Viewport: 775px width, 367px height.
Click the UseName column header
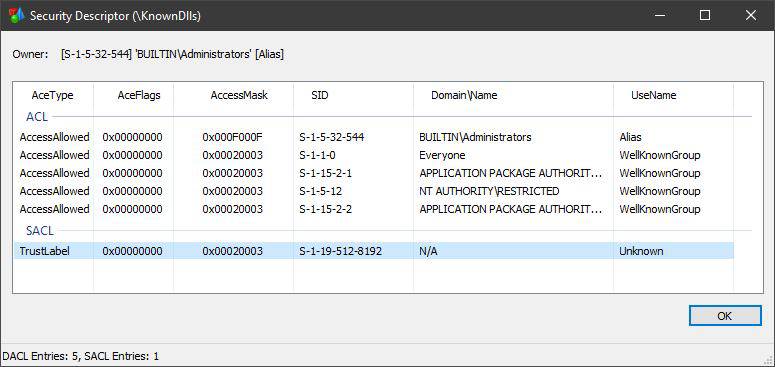tap(653, 95)
